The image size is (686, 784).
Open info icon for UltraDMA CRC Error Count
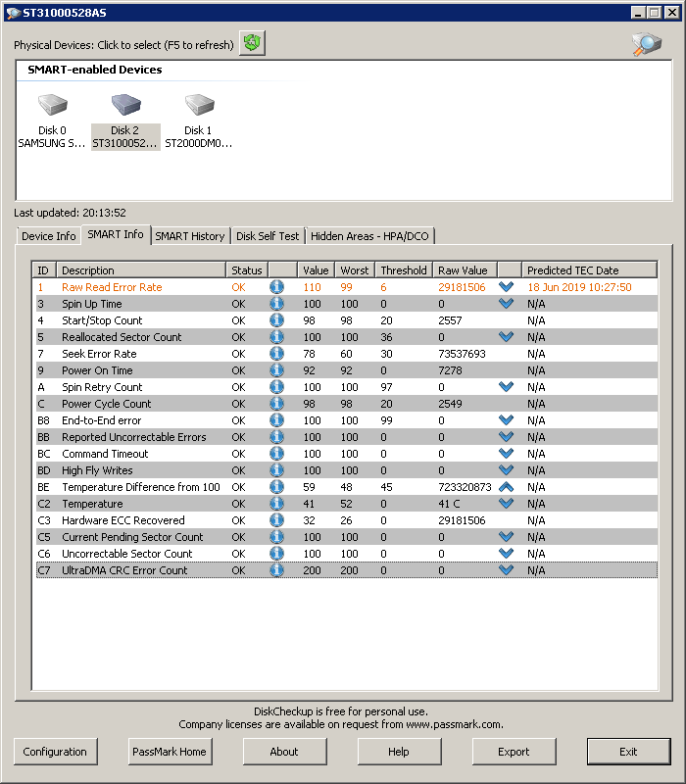[x=276, y=570]
